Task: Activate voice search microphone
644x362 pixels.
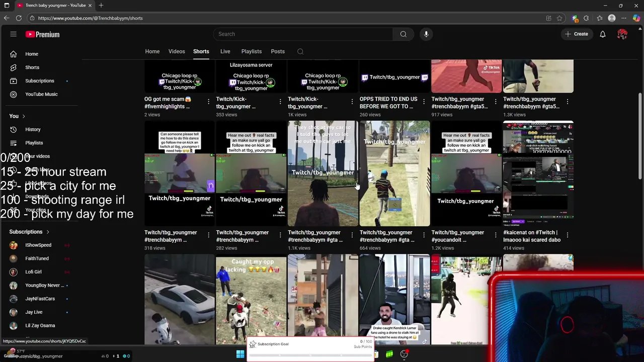Action: [426, 34]
